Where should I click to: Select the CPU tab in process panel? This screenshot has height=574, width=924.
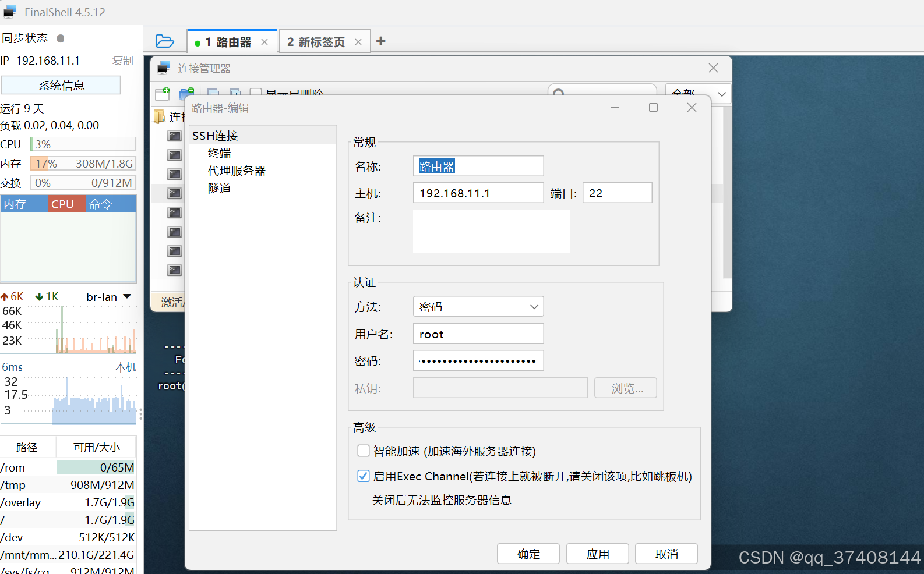[67, 204]
